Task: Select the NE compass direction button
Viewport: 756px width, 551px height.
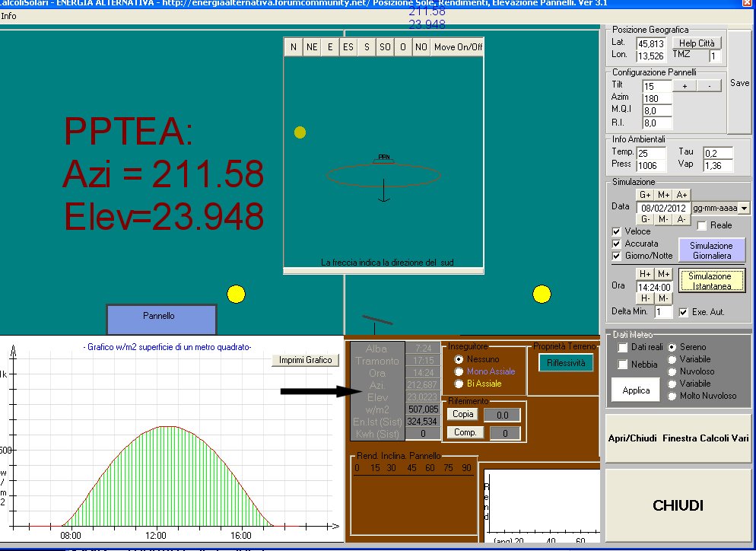Action: pos(312,46)
